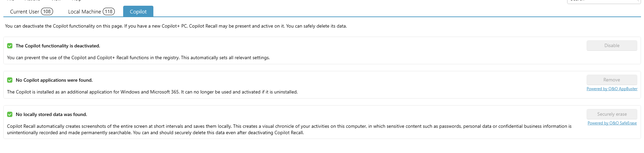Click the description about preventing Copilot in the registry

click(x=138, y=58)
